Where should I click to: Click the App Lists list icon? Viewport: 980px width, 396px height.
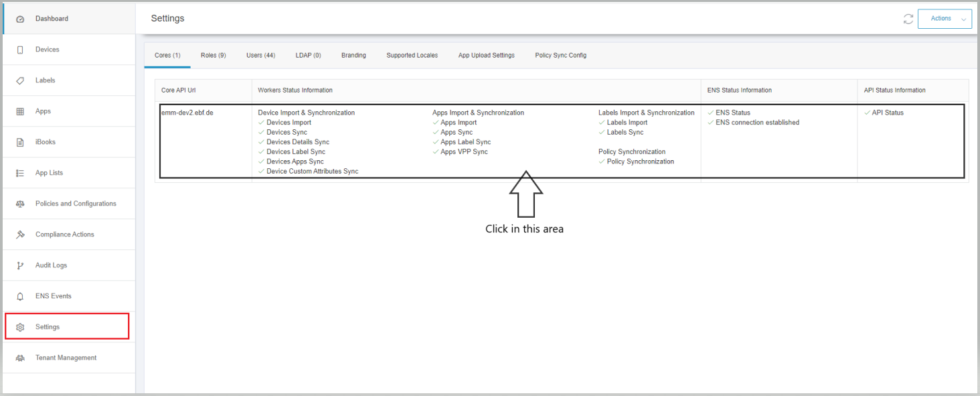point(20,173)
